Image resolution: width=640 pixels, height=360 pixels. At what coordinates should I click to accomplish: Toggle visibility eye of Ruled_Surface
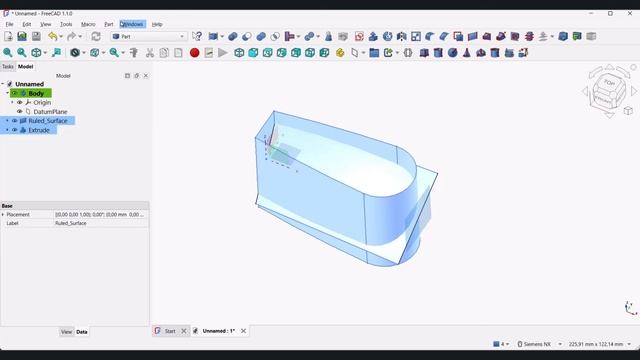click(14, 121)
